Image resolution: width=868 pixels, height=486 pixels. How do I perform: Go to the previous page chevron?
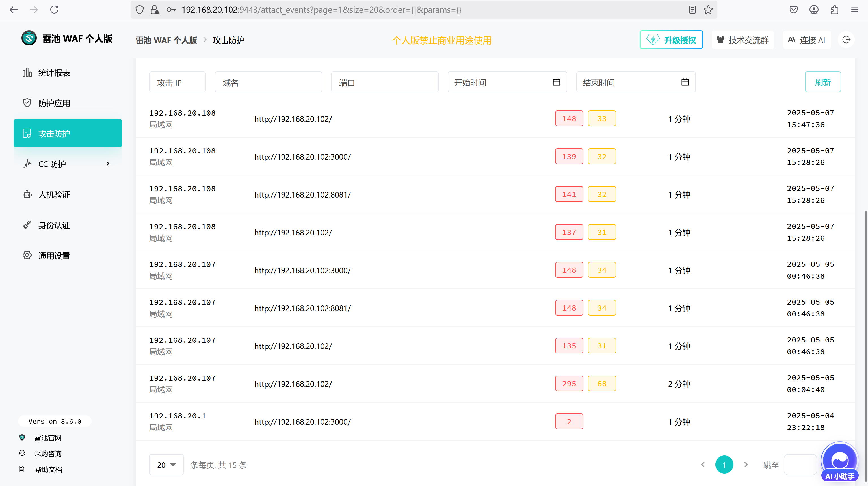703,465
